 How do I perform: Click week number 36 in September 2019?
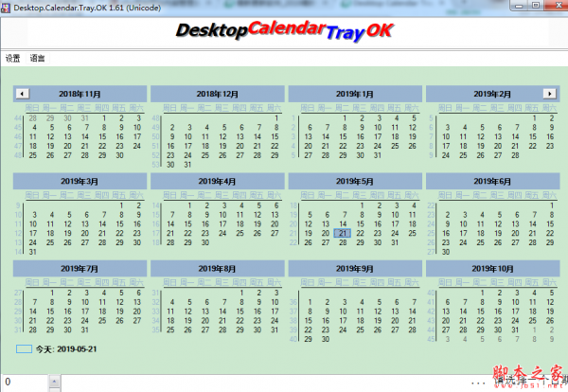[293, 302]
